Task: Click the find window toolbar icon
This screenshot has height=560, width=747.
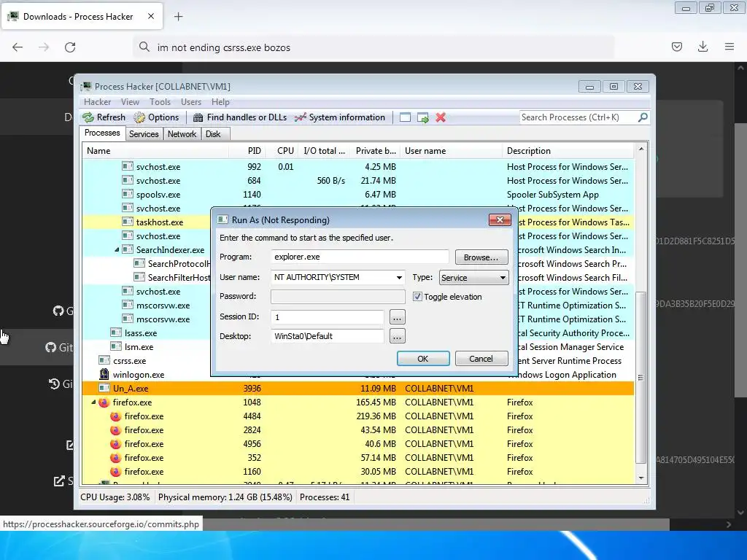Action: tap(405, 117)
